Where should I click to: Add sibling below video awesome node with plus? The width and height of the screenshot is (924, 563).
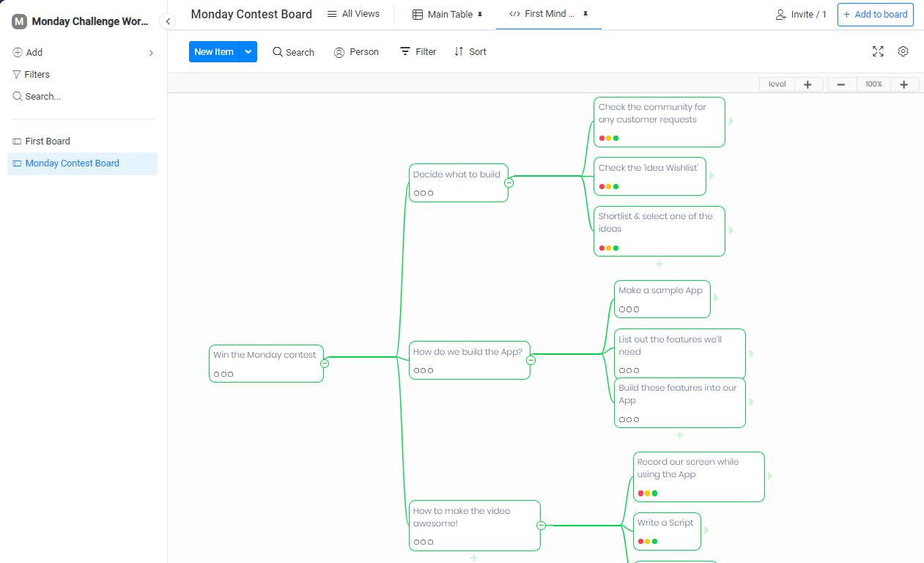point(474,558)
